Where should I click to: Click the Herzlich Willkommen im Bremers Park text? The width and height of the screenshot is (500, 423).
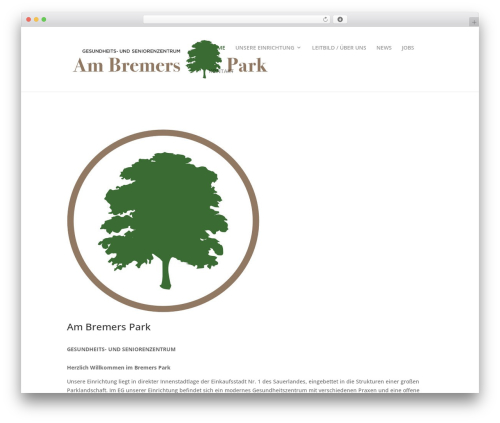tap(118, 367)
